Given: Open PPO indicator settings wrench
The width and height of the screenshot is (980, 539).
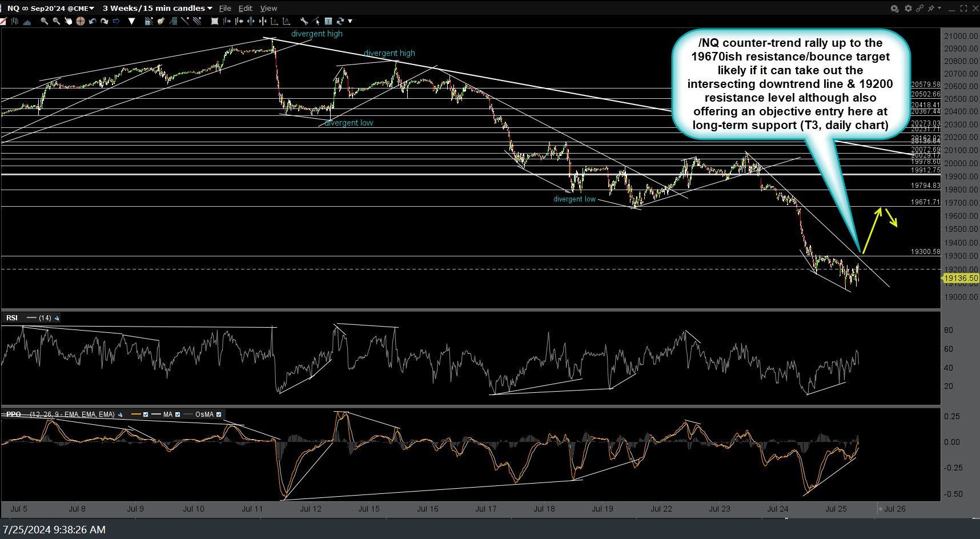Looking at the screenshot, I should (120, 415).
